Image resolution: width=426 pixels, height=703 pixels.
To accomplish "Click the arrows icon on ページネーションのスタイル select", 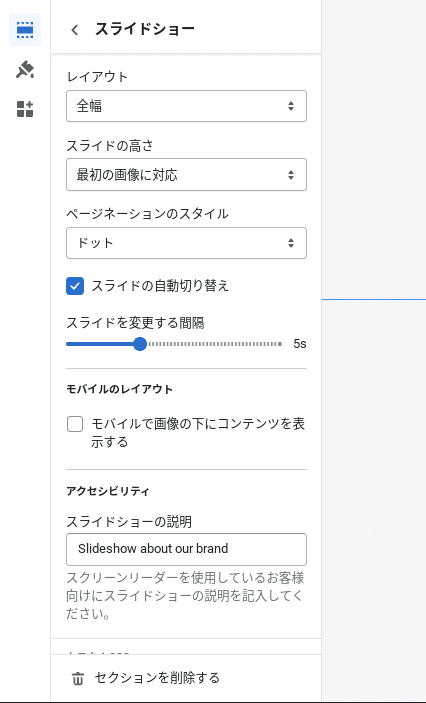I will (x=291, y=243).
